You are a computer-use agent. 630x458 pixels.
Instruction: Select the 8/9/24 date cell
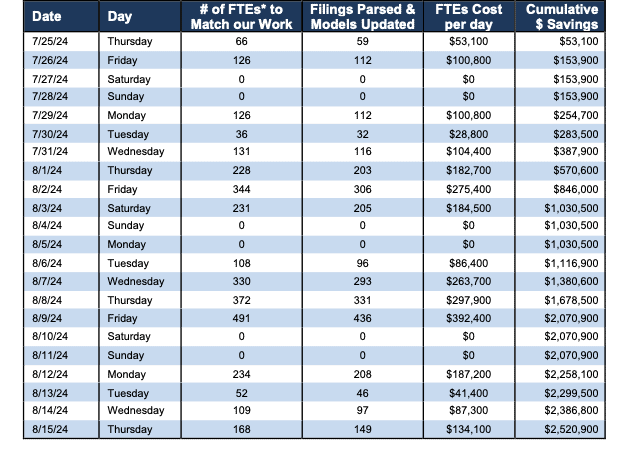(61, 318)
